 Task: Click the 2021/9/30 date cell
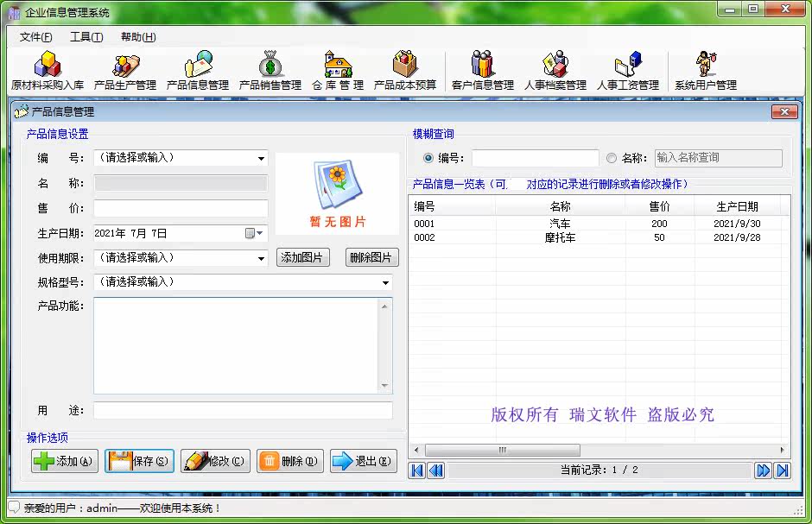tap(737, 224)
